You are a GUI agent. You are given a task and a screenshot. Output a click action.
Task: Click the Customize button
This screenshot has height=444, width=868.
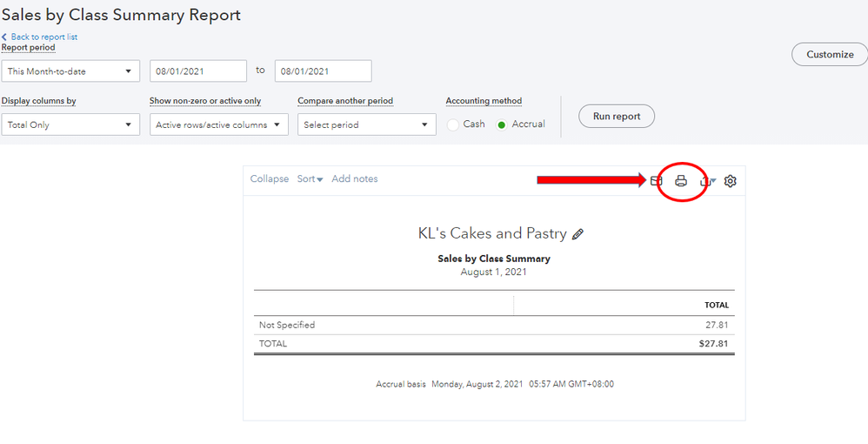[x=830, y=54]
